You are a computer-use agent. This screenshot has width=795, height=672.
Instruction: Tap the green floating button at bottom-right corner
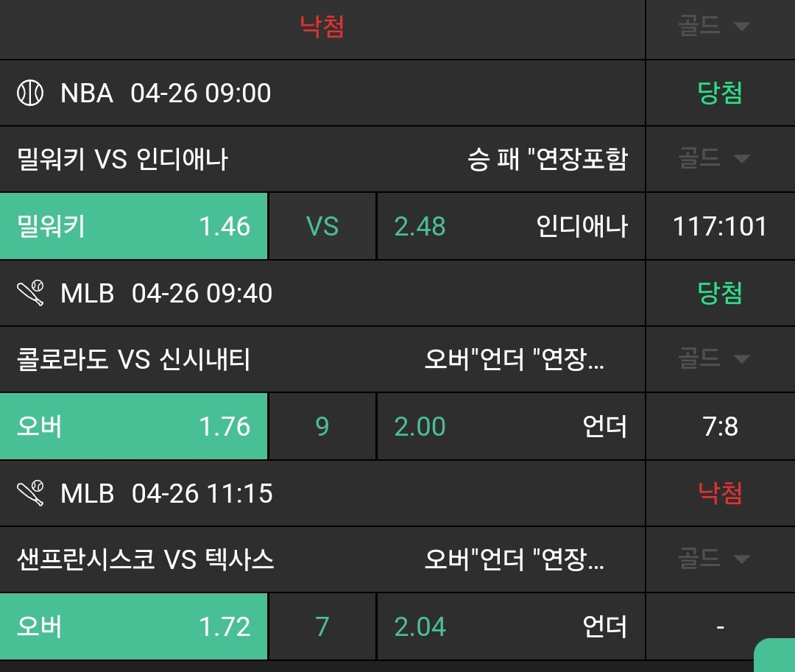coord(776,656)
